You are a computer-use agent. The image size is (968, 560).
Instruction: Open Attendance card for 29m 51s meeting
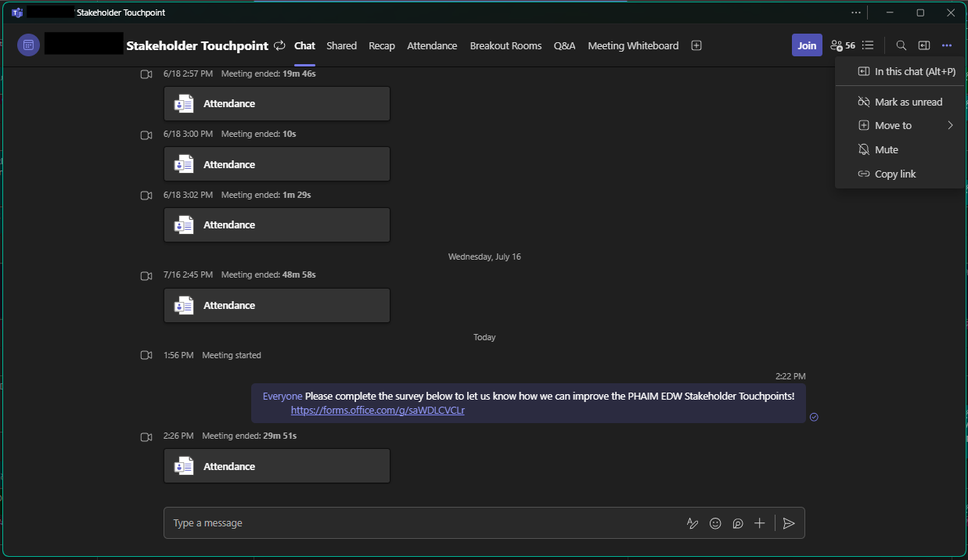pos(277,466)
